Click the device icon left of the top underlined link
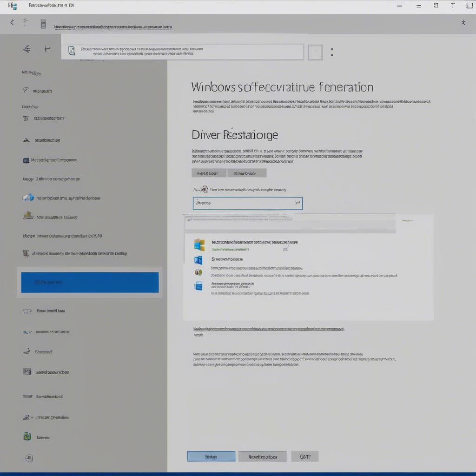 [x=43, y=24]
